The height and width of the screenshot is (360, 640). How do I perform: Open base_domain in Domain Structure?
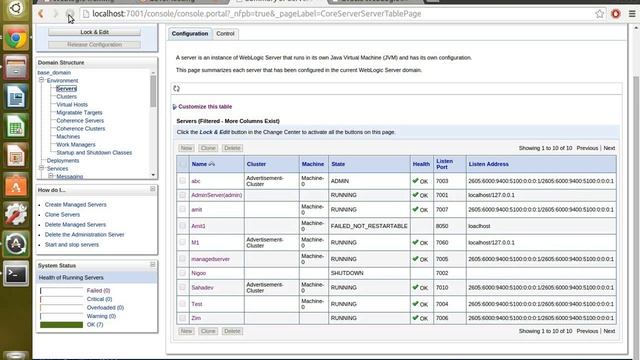[x=54, y=72]
